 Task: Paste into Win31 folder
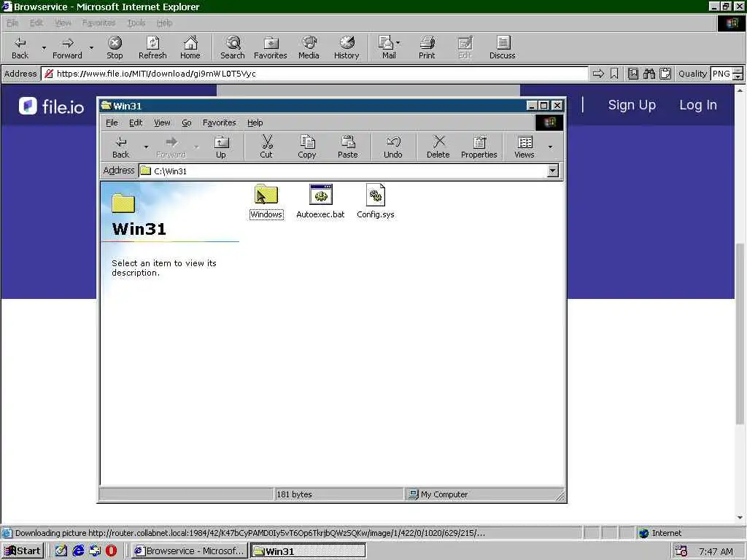348,147
